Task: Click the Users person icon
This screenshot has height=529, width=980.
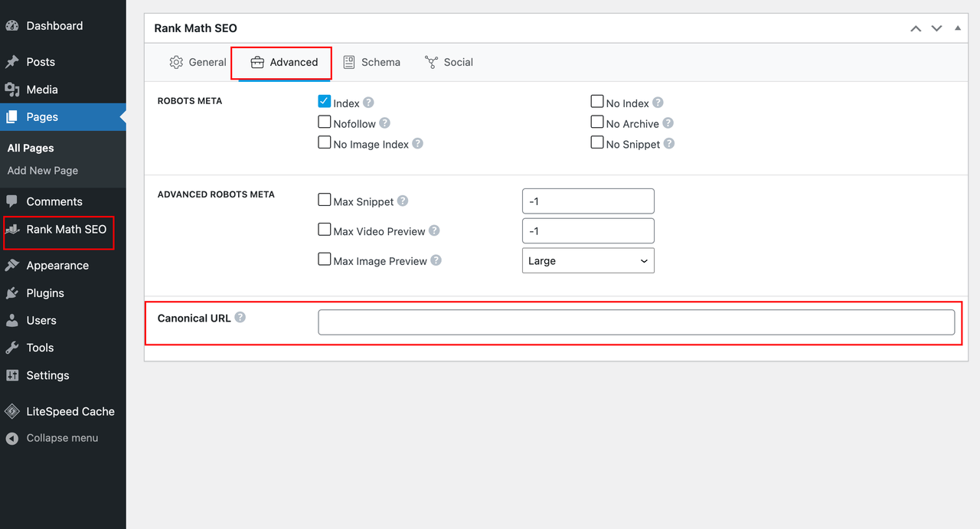Action: pos(11,321)
